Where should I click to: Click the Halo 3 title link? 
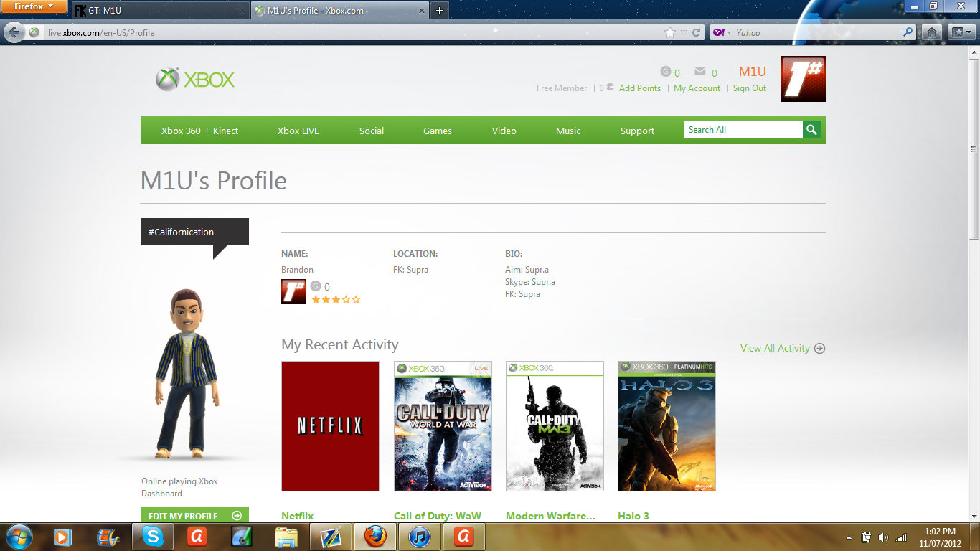(x=633, y=516)
